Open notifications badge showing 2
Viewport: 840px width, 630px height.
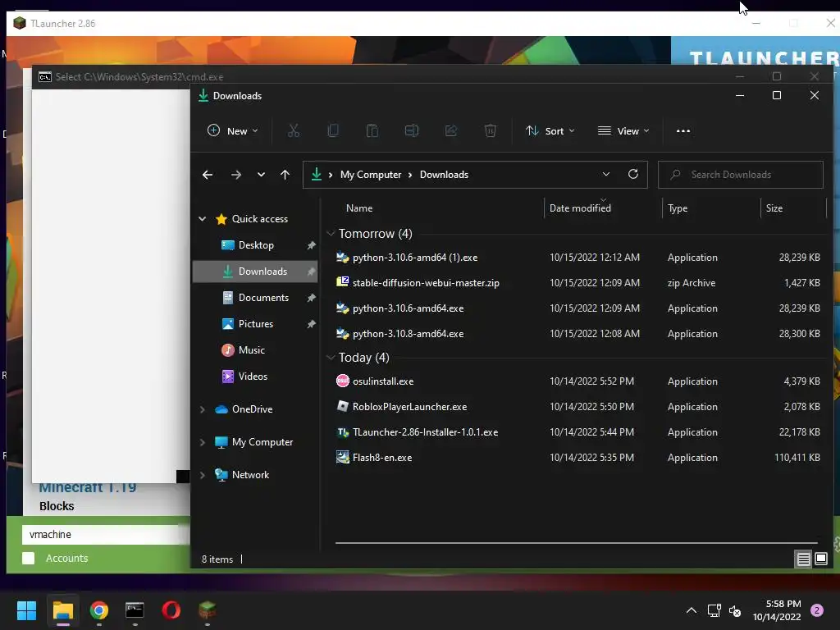pyautogui.click(x=817, y=610)
